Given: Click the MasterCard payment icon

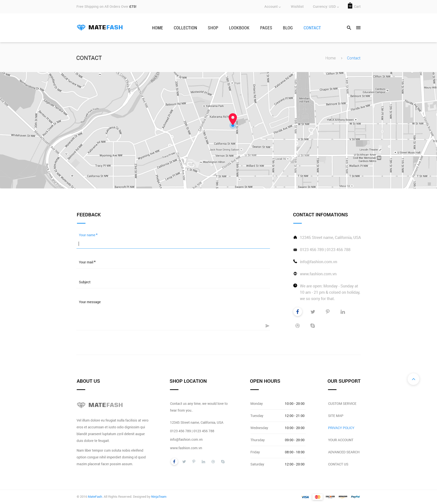Looking at the screenshot, I should [318, 497].
